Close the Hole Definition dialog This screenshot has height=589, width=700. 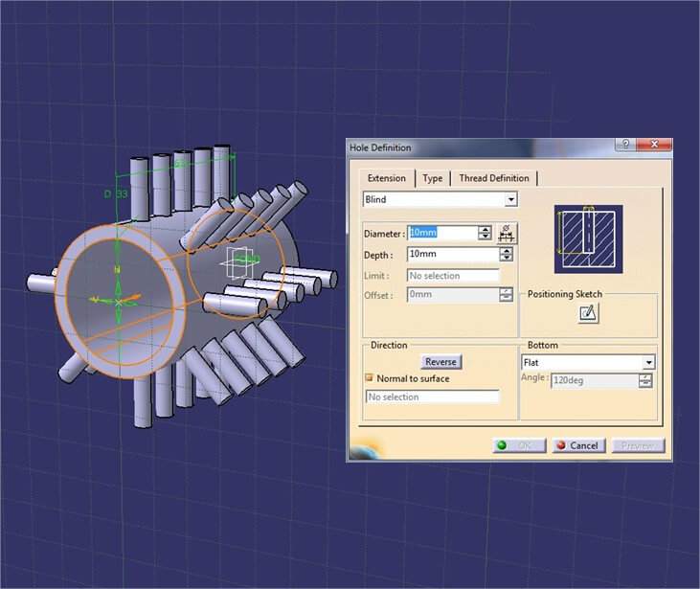[654, 145]
